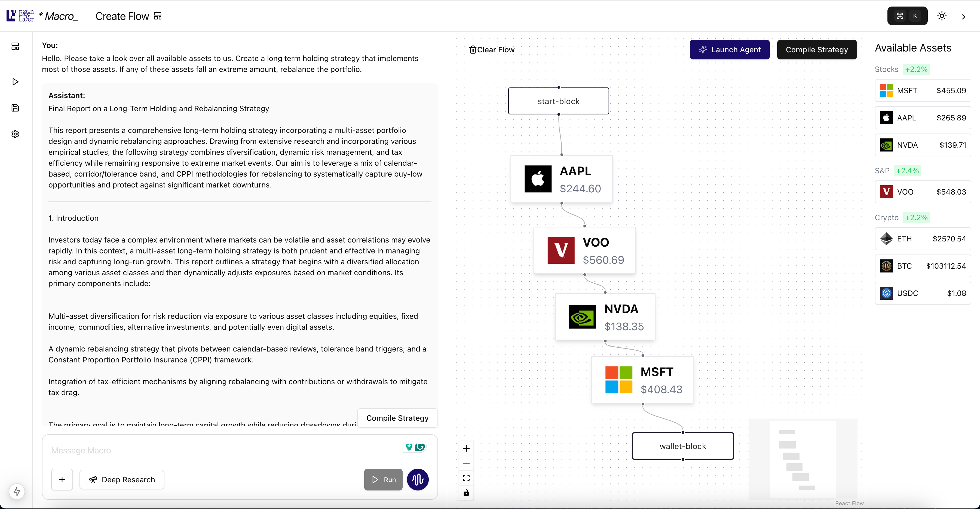This screenshot has width=980, height=509.
Task: Fit the flow view to screen
Action: click(x=466, y=478)
